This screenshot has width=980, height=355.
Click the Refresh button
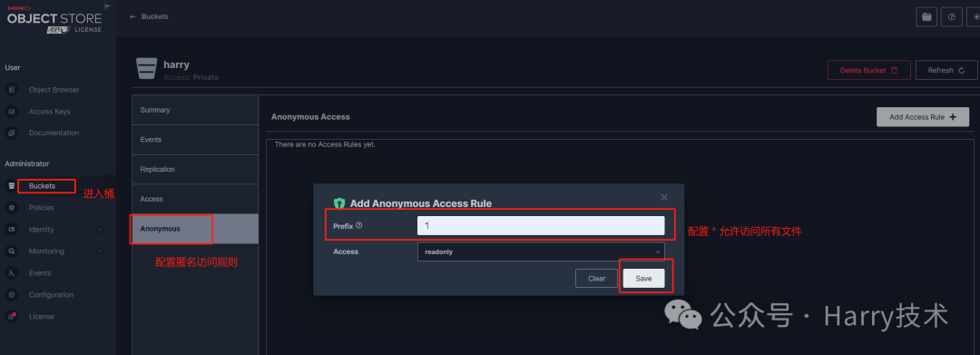946,70
